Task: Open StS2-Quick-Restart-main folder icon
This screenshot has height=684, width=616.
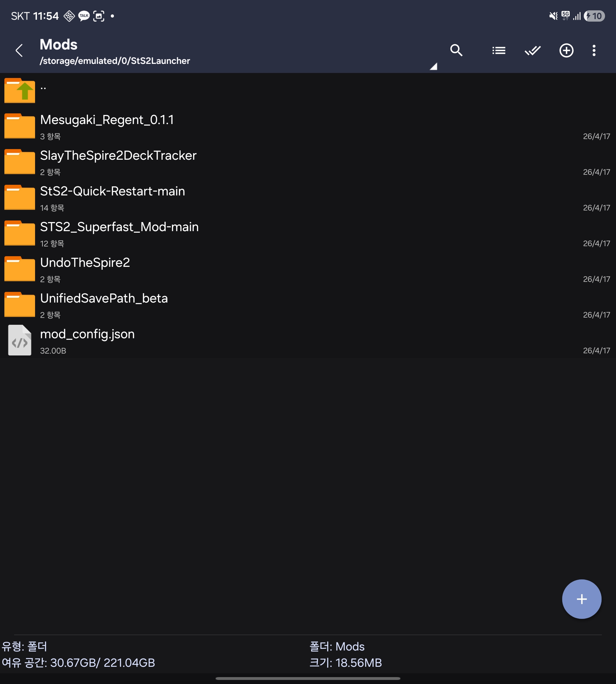Action: 20,197
